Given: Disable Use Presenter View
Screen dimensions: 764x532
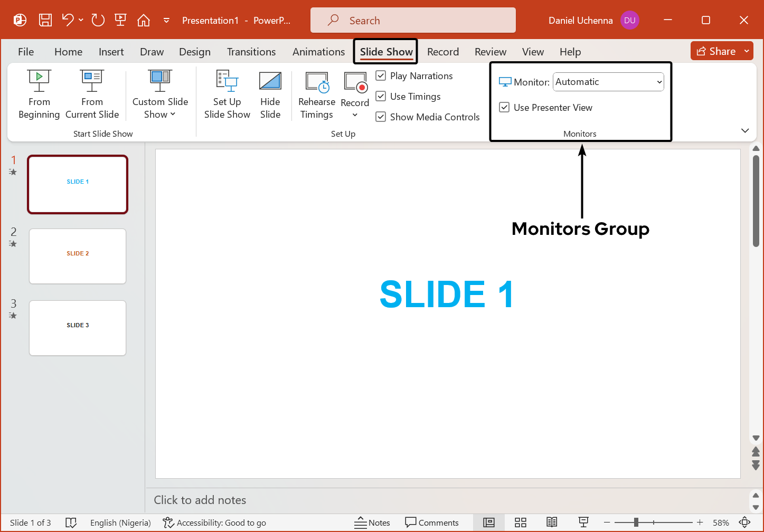Looking at the screenshot, I should pyautogui.click(x=504, y=108).
